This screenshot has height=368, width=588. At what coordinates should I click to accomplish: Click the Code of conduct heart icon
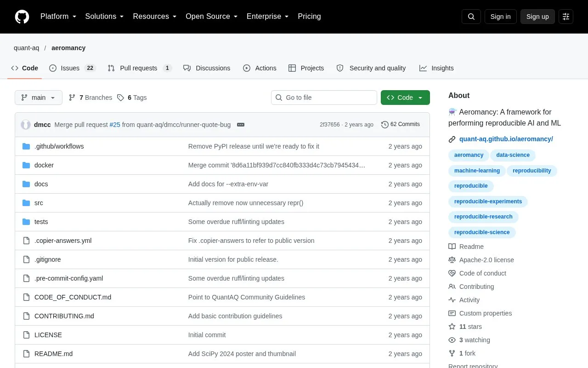[452, 273]
